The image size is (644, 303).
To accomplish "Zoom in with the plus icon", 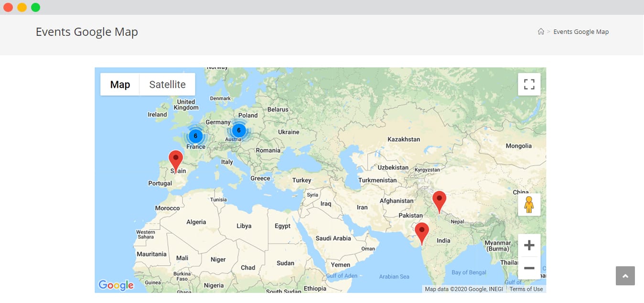I will [x=529, y=245].
